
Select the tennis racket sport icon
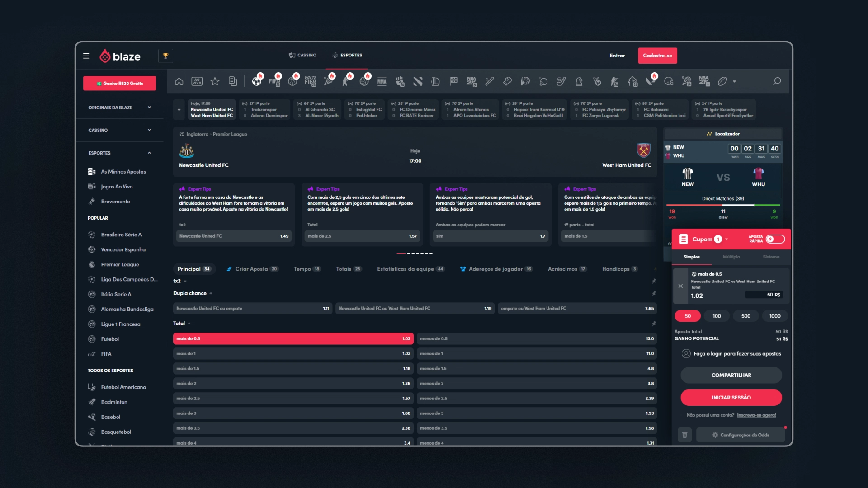(x=329, y=81)
